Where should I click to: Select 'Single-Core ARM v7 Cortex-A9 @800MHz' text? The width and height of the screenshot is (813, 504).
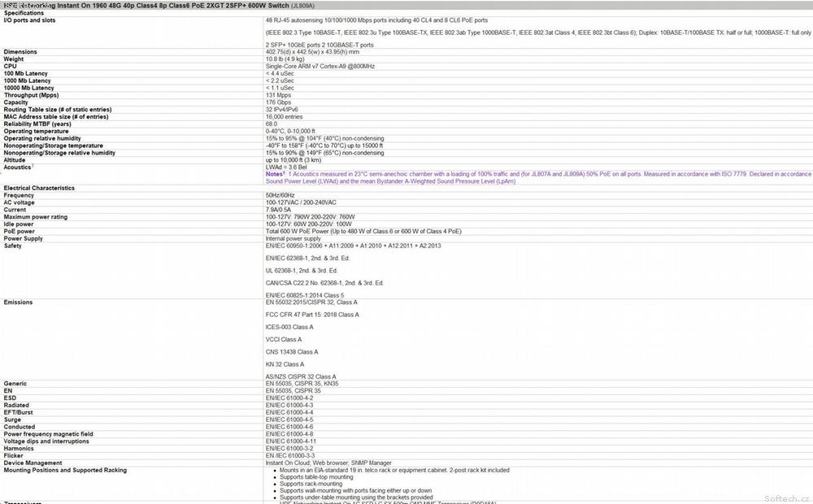[x=320, y=67]
